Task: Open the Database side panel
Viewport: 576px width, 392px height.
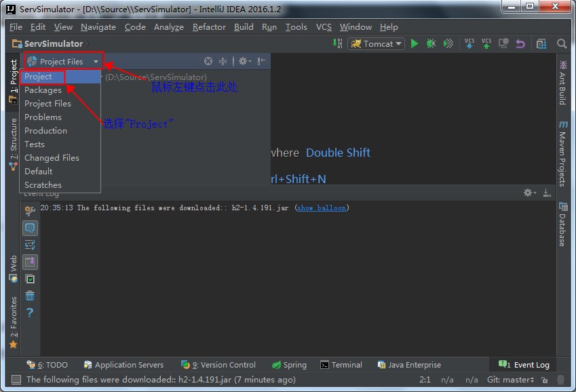Action: click(x=562, y=224)
